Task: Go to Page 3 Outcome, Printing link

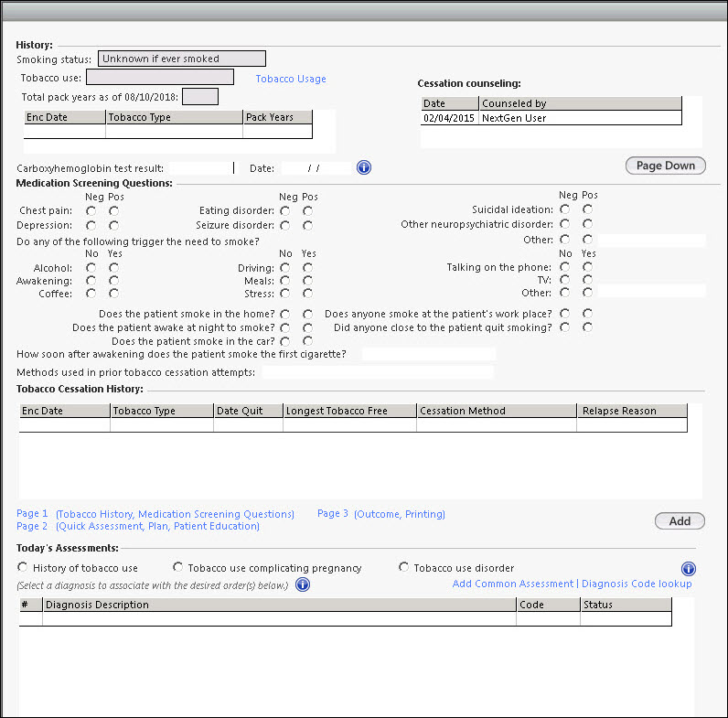Action: 381,514
